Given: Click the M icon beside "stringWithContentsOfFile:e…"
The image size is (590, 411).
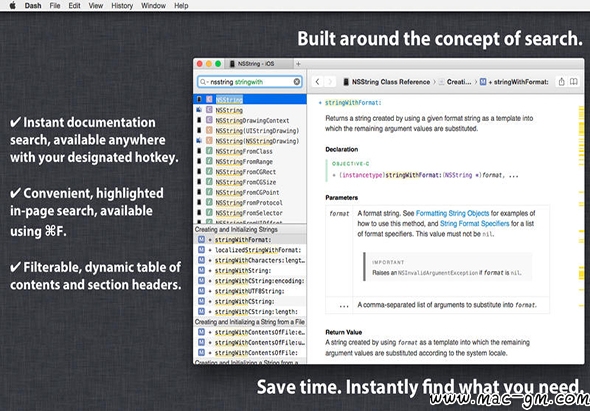Looking at the screenshot, I should [201, 332].
